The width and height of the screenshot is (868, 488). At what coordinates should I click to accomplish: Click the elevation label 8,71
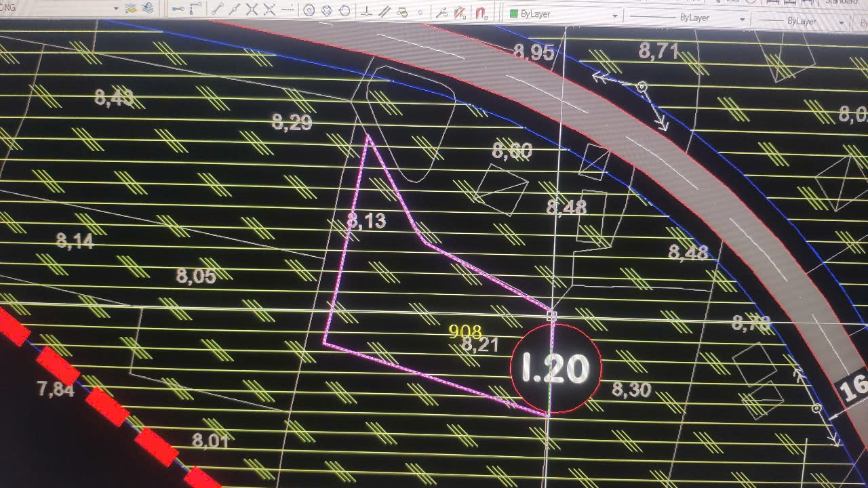point(659,50)
